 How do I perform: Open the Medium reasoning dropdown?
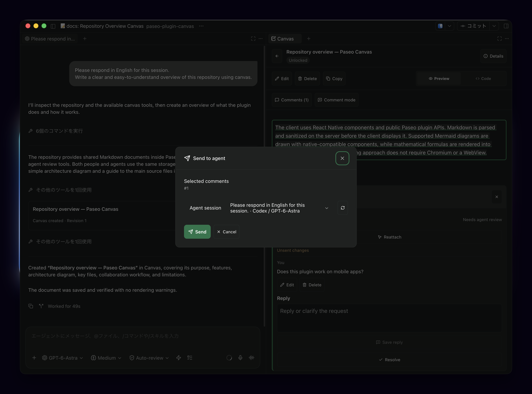(106, 358)
